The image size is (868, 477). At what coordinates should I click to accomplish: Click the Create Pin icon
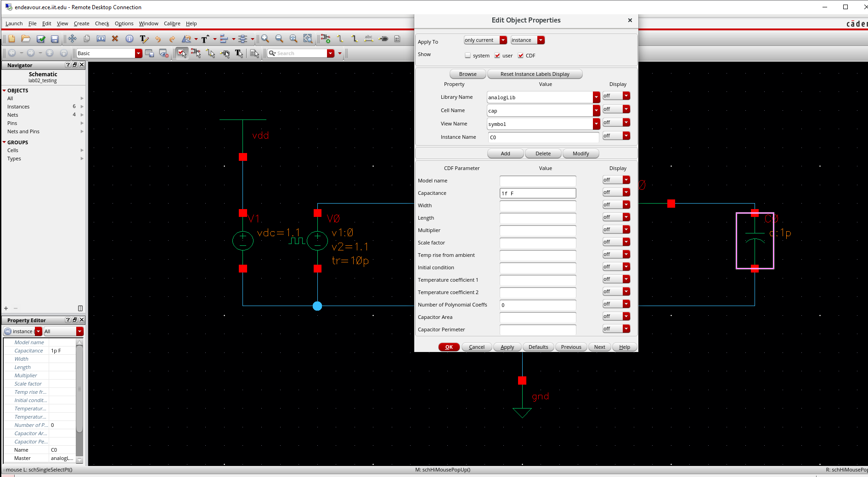383,39
